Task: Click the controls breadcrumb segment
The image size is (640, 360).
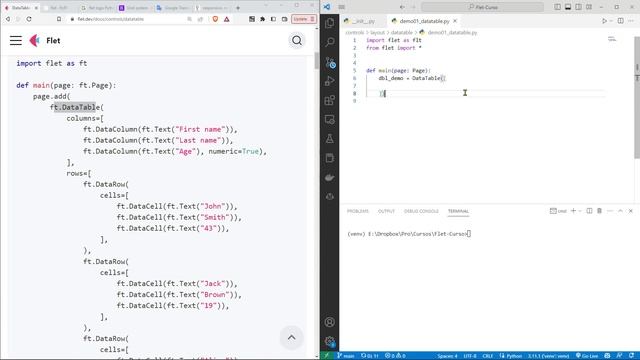Action: [354, 32]
